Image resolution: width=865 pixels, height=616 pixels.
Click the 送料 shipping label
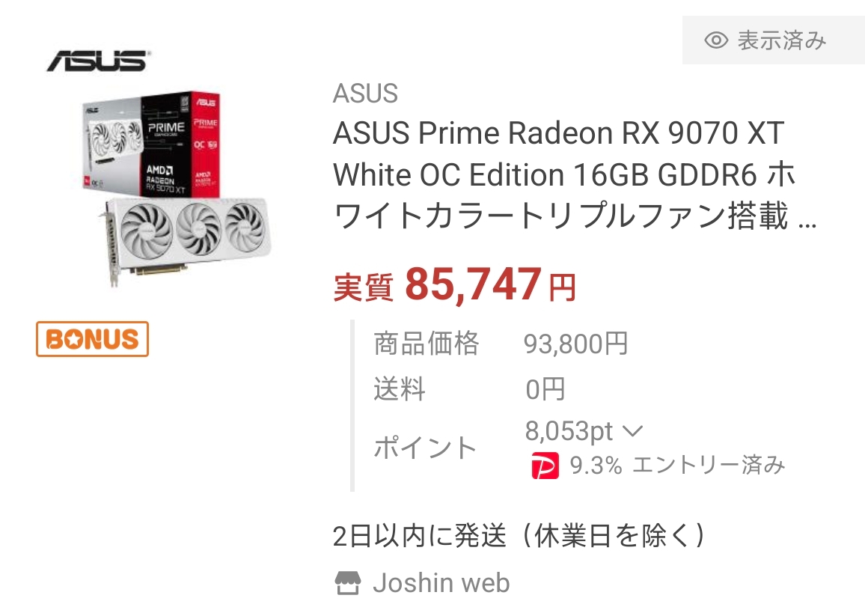click(399, 389)
